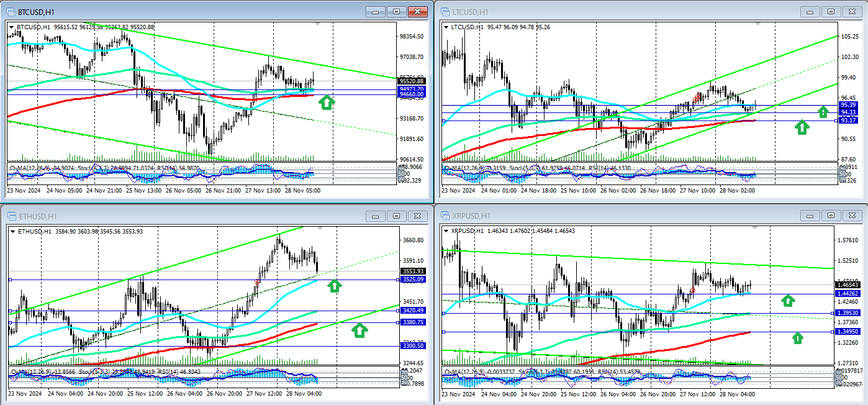Maximize the ETHUSD,H1 chart window
The height and width of the screenshot is (405, 868).
[x=397, y=216]
